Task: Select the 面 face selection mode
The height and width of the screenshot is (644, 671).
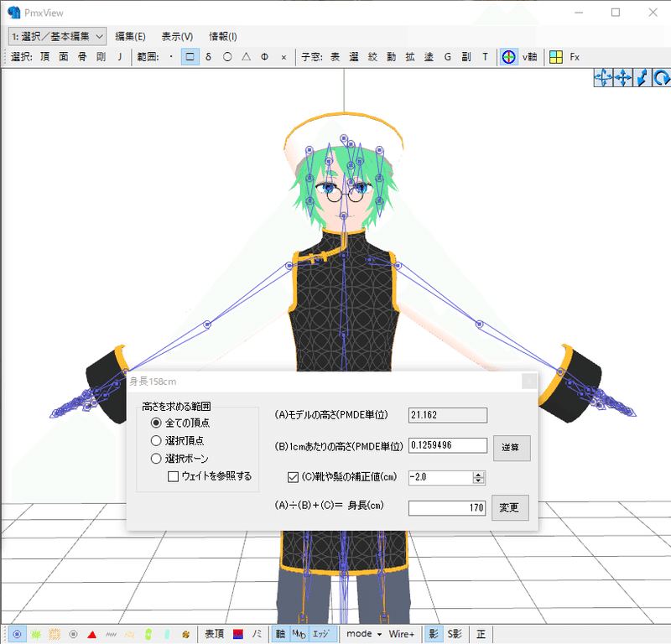Action: (64, 57)
